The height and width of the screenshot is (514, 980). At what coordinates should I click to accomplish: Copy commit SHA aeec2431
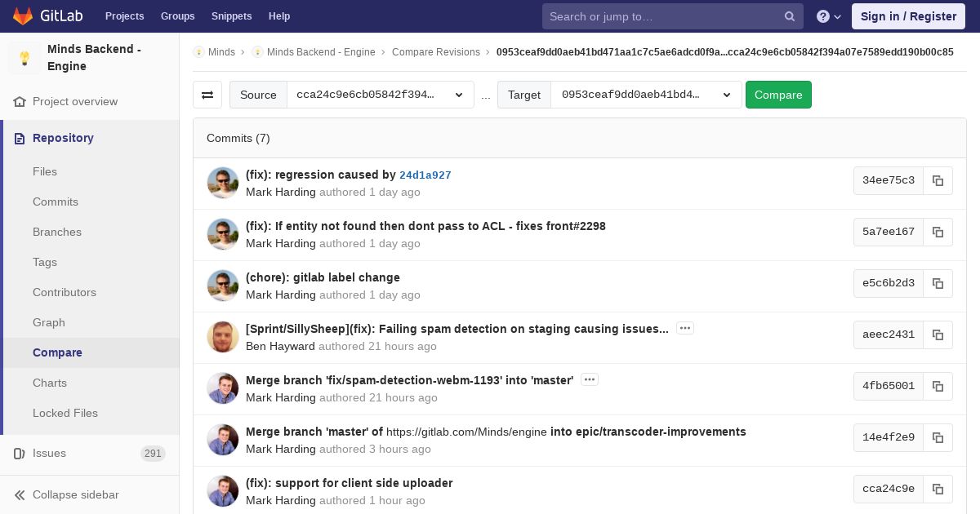click(x=938, y=335)
